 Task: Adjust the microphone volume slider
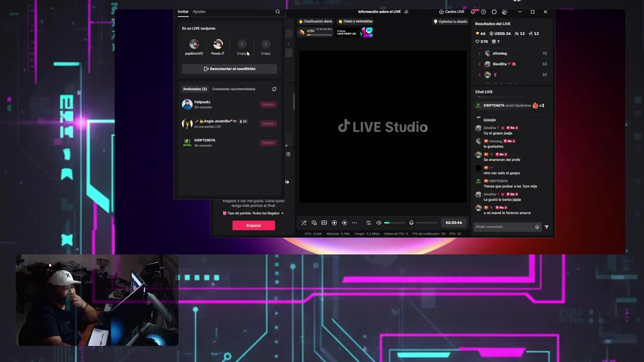(x=427, y=223)
